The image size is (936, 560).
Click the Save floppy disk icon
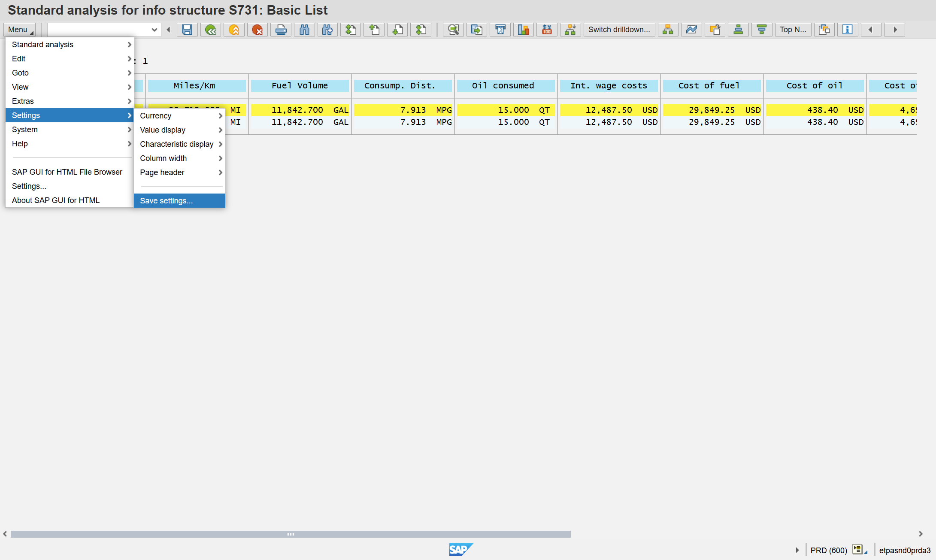187,30
